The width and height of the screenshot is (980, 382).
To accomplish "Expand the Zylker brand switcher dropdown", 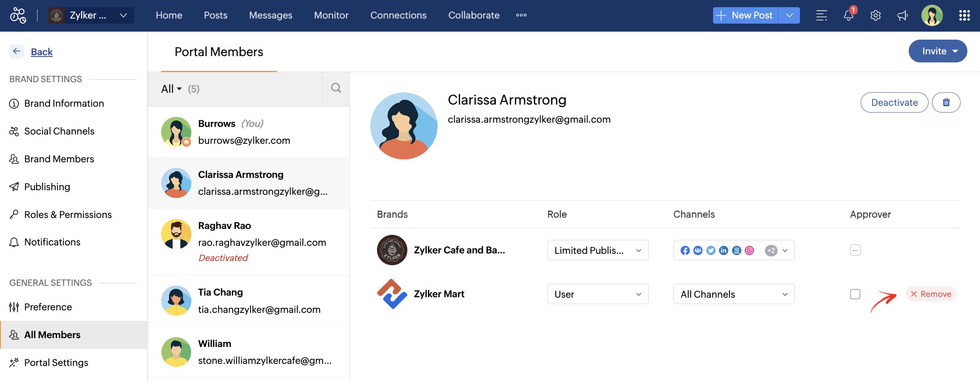I will click(x=91, y=16).
